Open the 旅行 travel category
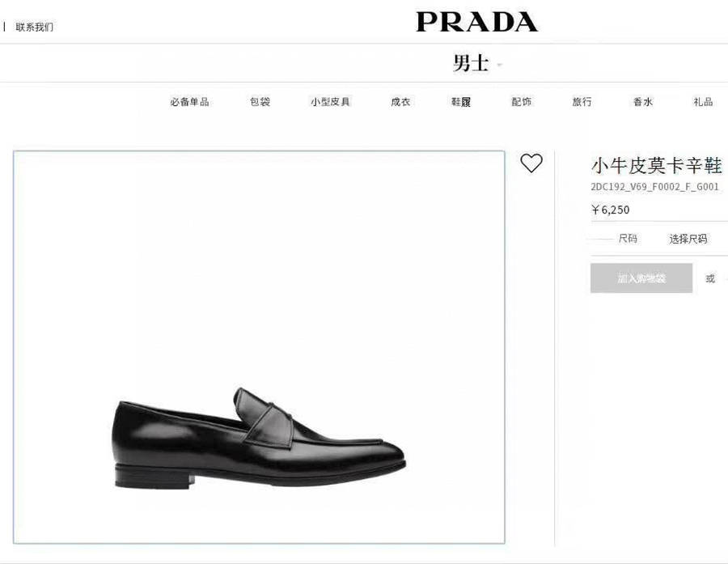This screenshot has height=564, width=728. [582, 102]
